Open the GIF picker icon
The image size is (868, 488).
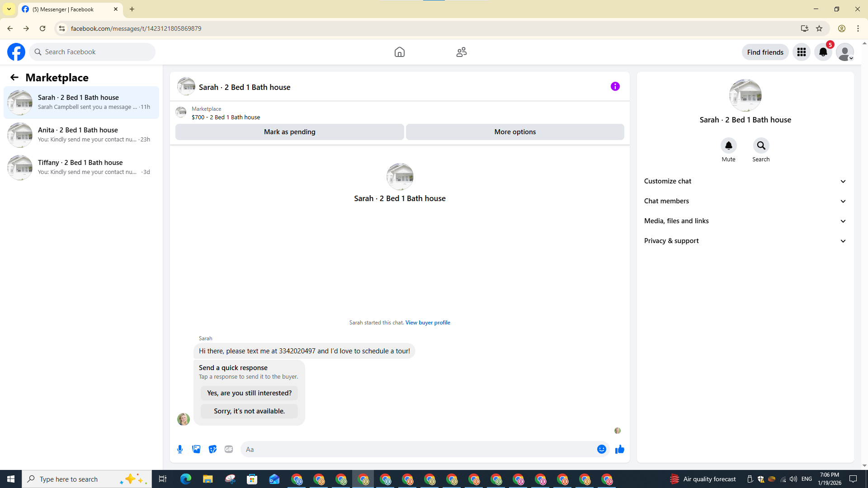pos(229,449)
